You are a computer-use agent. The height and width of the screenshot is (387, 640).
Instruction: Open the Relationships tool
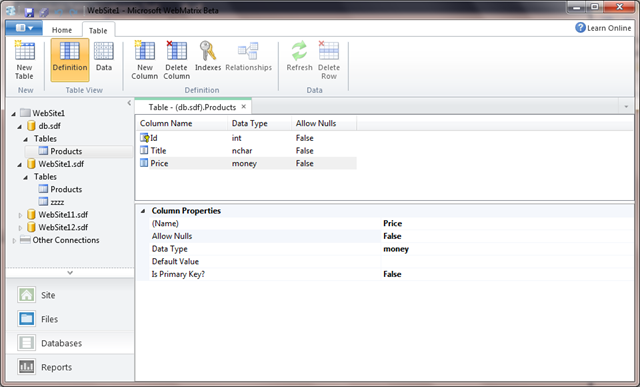(249, 56)
